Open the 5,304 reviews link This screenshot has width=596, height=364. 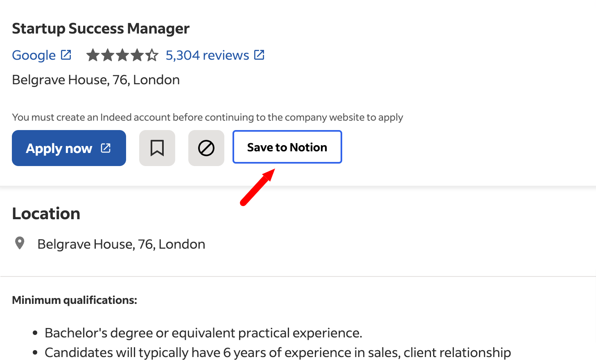coord(207,55)
